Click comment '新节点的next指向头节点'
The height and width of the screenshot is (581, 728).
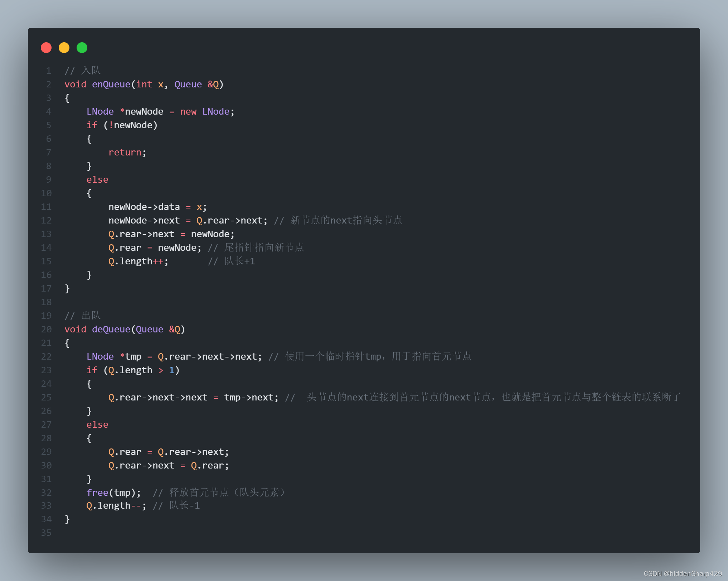point(346,220)
